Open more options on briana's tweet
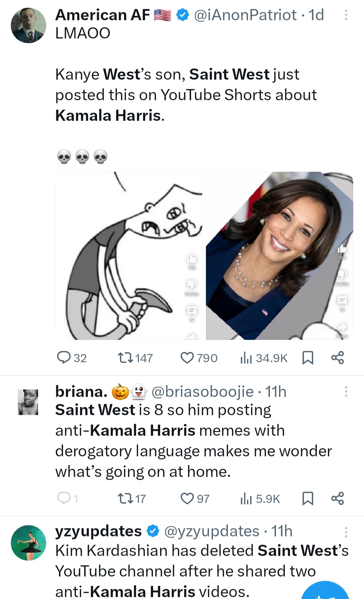The height and width of the screenshot is (599, 364). pos(346,392)
